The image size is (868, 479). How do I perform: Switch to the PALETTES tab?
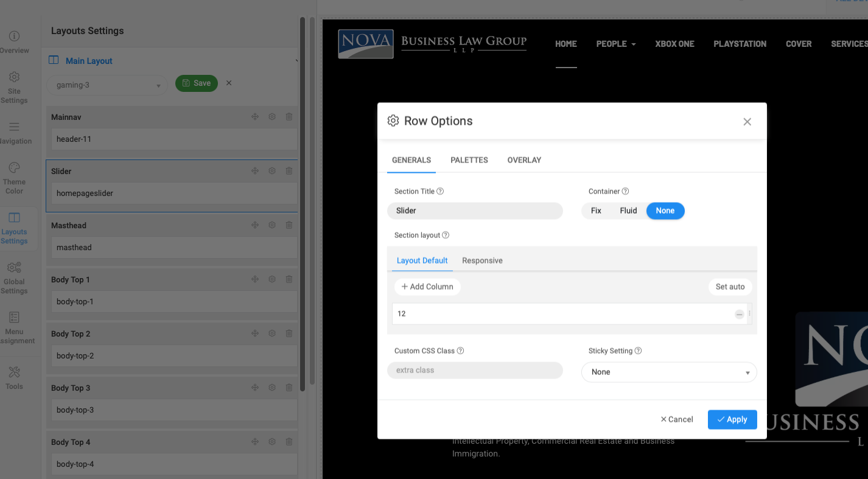pyautogui.click(x=469, y=160)
